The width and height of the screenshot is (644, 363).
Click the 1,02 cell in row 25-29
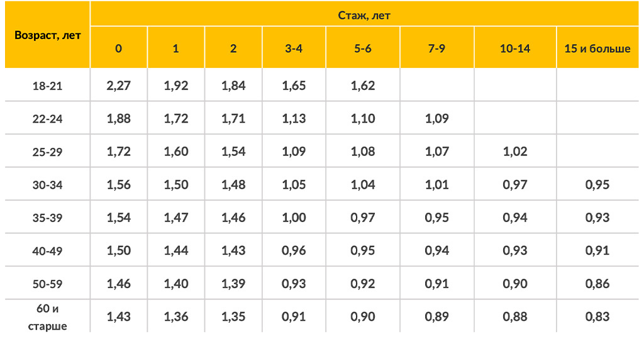pyautogui.click(x=514, y=152)
